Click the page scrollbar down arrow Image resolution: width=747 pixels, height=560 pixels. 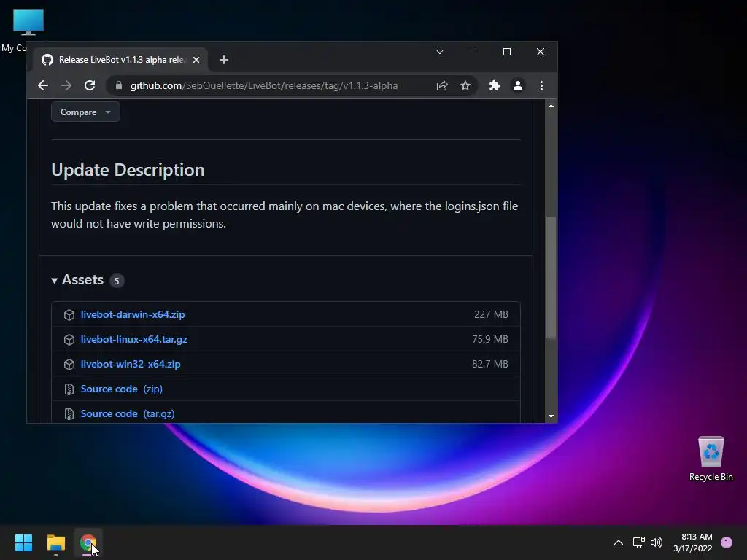[551, 416]
